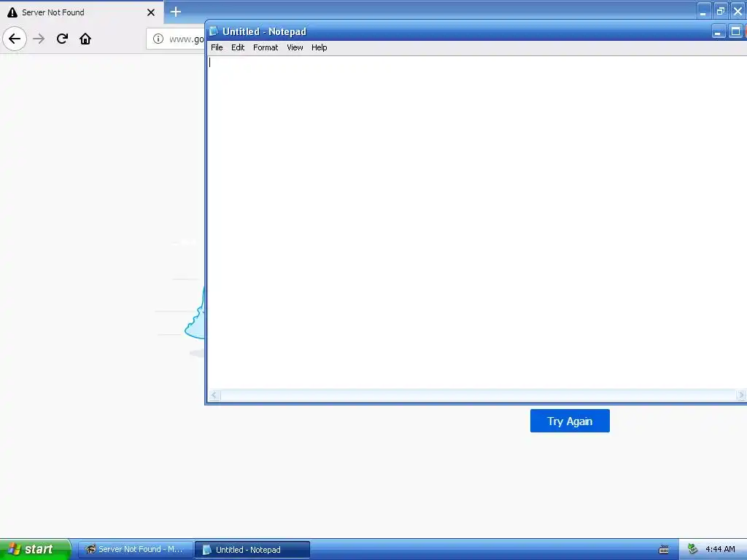This screenshot has height=560, width=747.
Task: Select the Server Not Found tab
Action: click(x=82, y=12)
